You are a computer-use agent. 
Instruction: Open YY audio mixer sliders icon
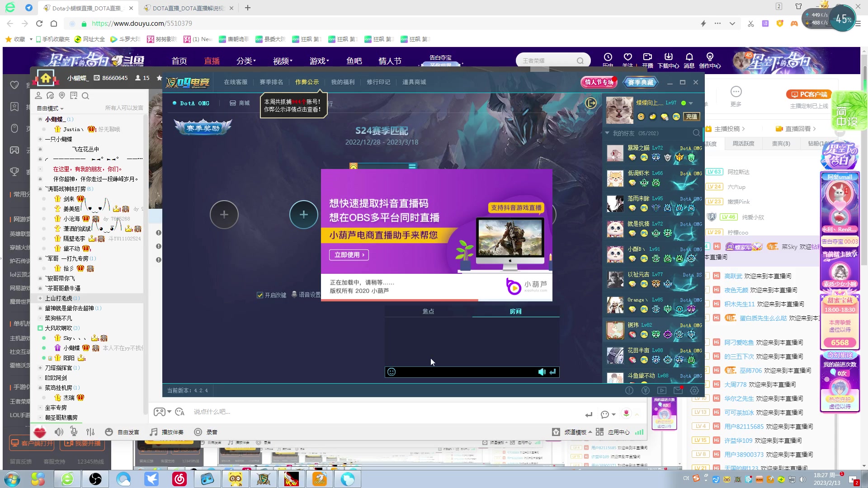point(90,432)
